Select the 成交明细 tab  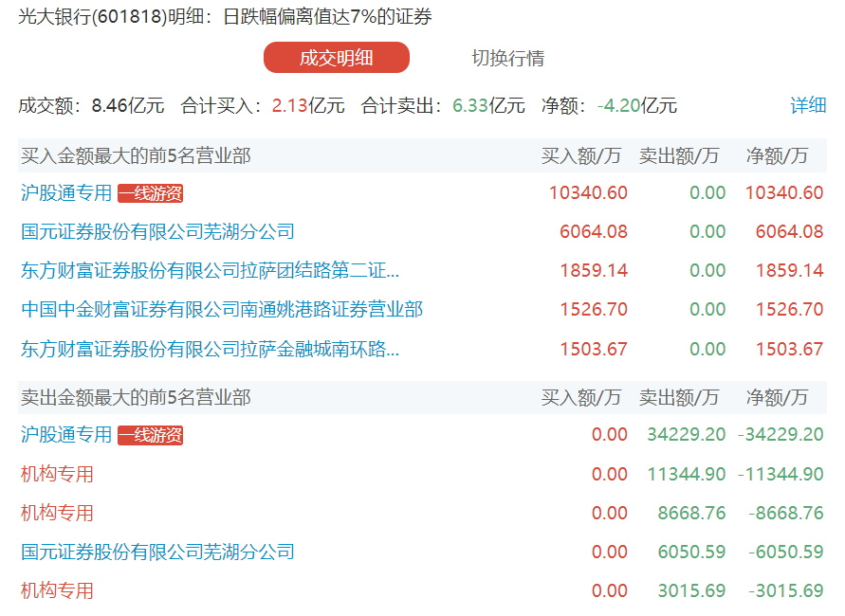337,58
